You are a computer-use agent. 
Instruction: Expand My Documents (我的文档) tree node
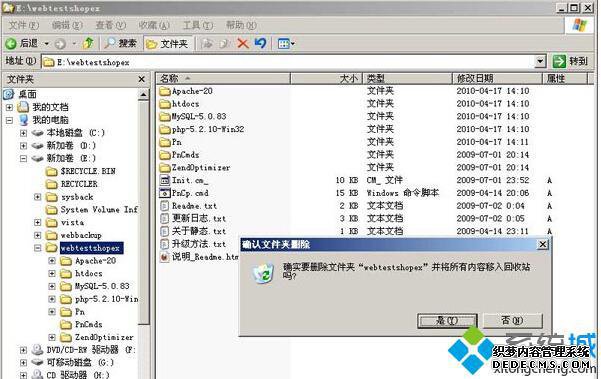tap(10, 107)
